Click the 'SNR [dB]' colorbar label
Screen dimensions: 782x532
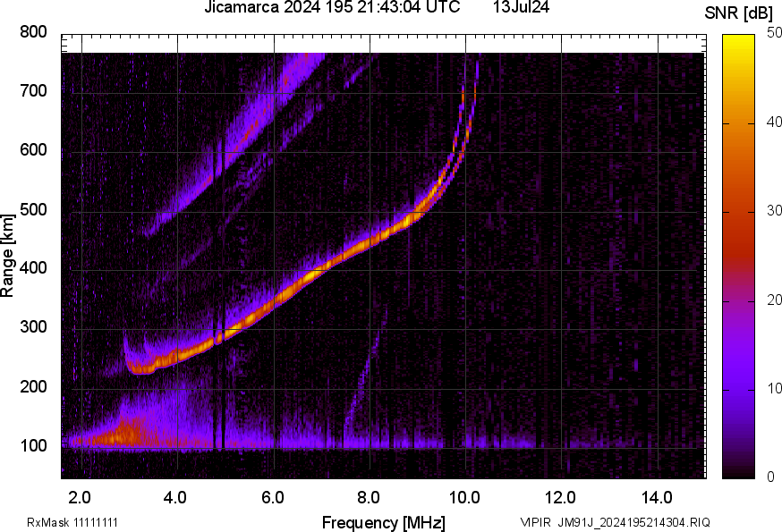point(738,13)
